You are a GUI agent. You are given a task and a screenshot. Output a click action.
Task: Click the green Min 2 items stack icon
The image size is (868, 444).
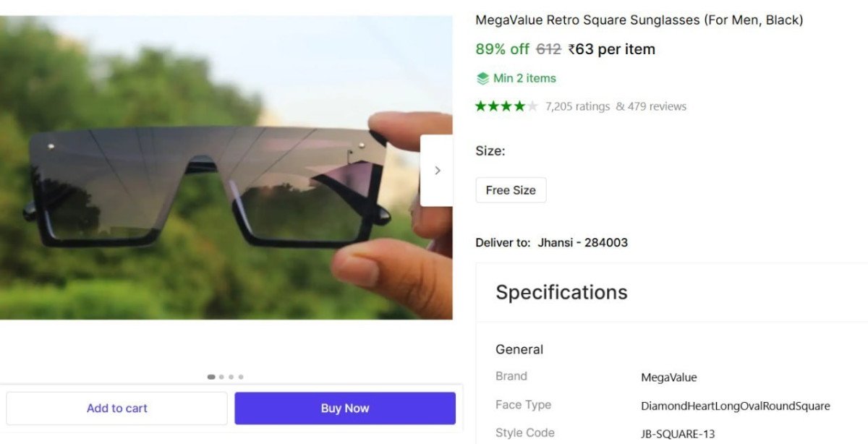[483, 77]
